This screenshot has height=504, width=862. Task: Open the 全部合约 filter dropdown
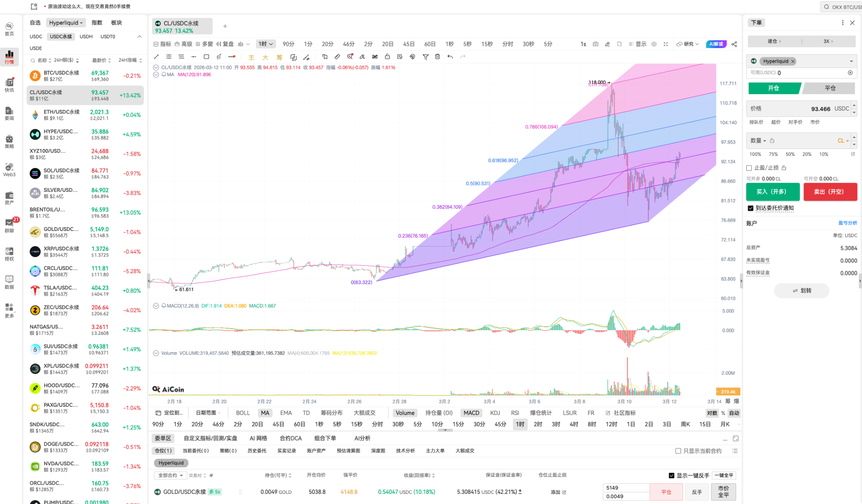(170, 475)
